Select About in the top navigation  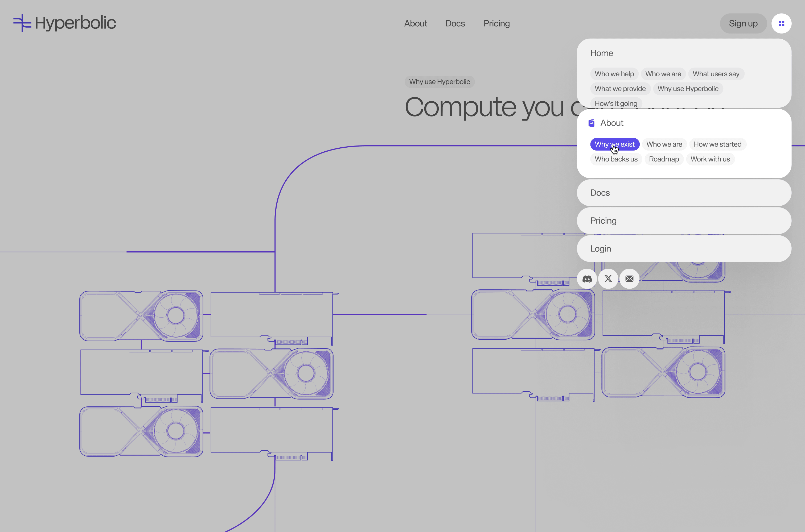click(x=415, y=23)
